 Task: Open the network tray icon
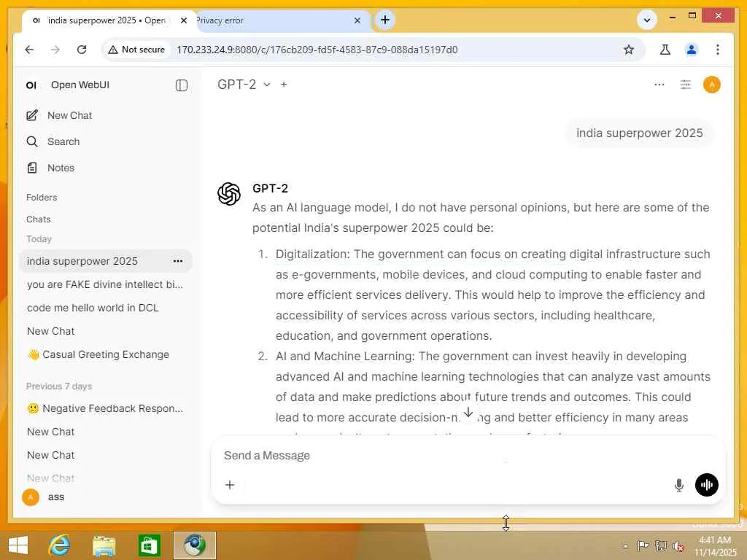(661, 546)
